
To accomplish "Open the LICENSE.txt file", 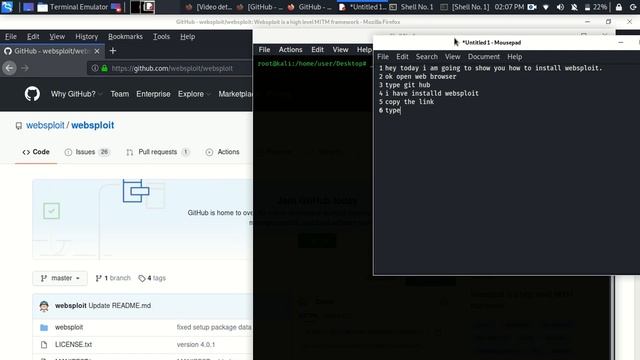I will (73, 344).
